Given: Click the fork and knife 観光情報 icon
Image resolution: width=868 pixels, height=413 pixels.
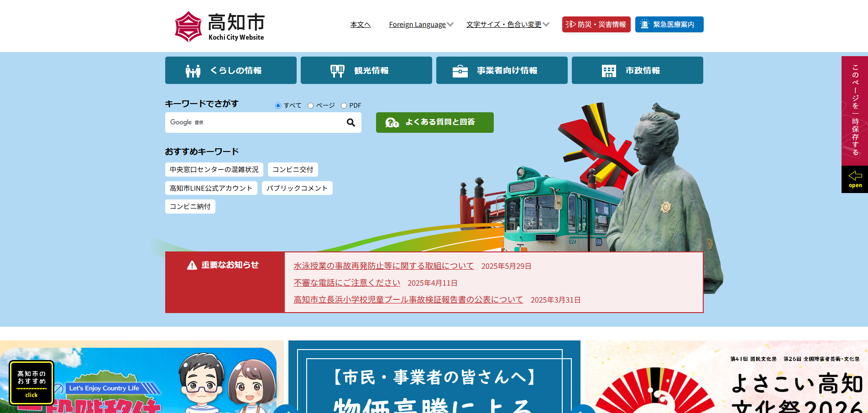Looking at the screenshot, I should coord(337,71).
